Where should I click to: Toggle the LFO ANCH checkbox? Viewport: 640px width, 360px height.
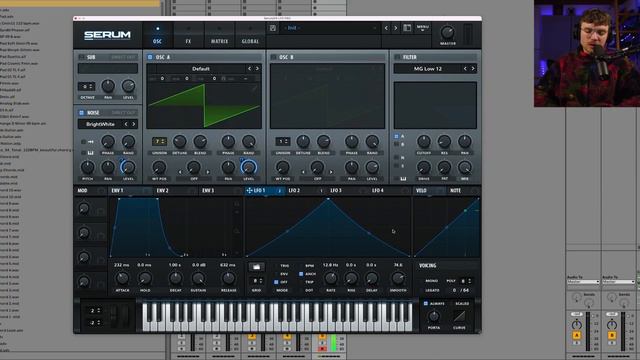point(301,274)
